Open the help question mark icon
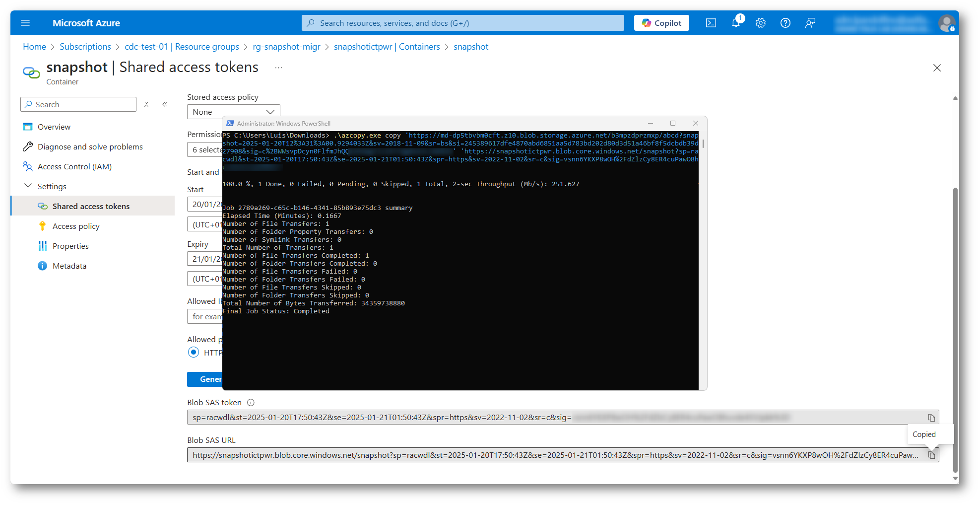Image resolution: width=980 pixels, height=505 pixels. click(x=785, y=23)
